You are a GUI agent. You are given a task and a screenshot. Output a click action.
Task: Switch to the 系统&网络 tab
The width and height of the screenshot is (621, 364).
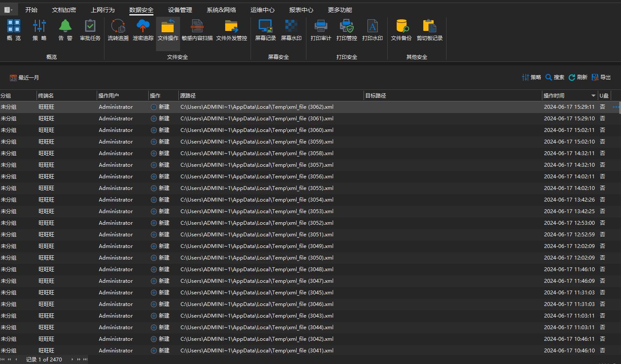pyautogui.click(x=221, y=10)
